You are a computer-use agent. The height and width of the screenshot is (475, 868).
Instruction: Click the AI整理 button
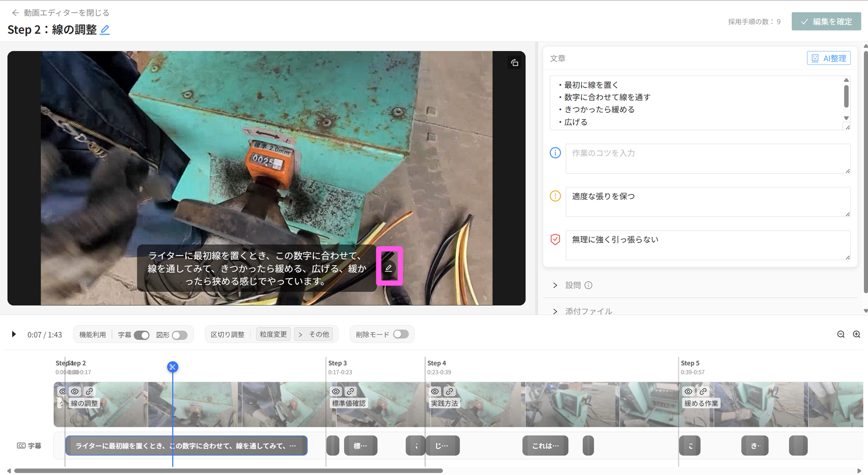(829, 58)
